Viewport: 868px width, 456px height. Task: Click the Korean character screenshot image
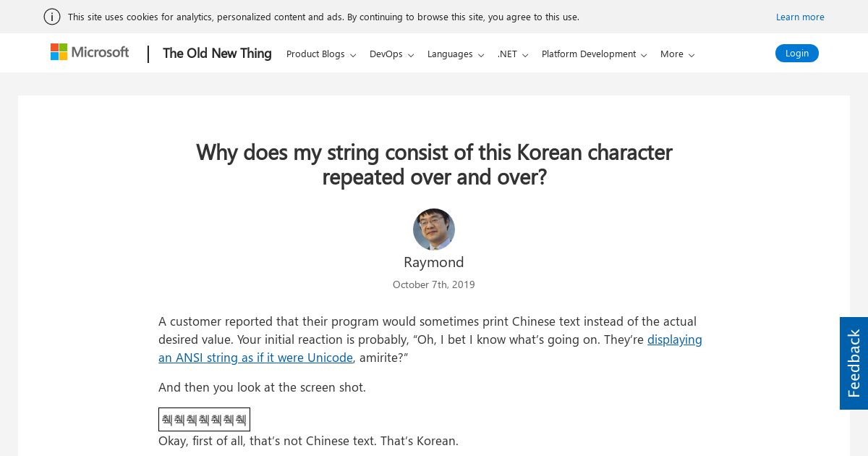pyautogui.click(x=204, y=419)
